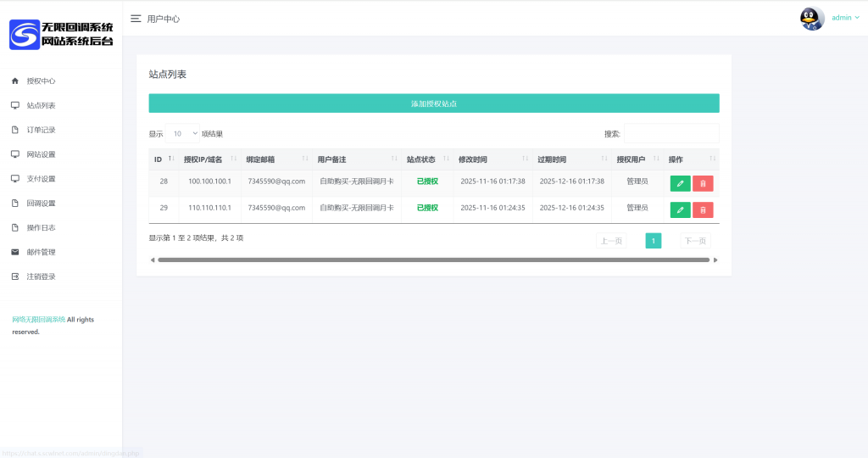Viewport: 868px width, 458px height.
Task: Edit site 110.110.110.1 with the green pencil
Action: point(681,209)
